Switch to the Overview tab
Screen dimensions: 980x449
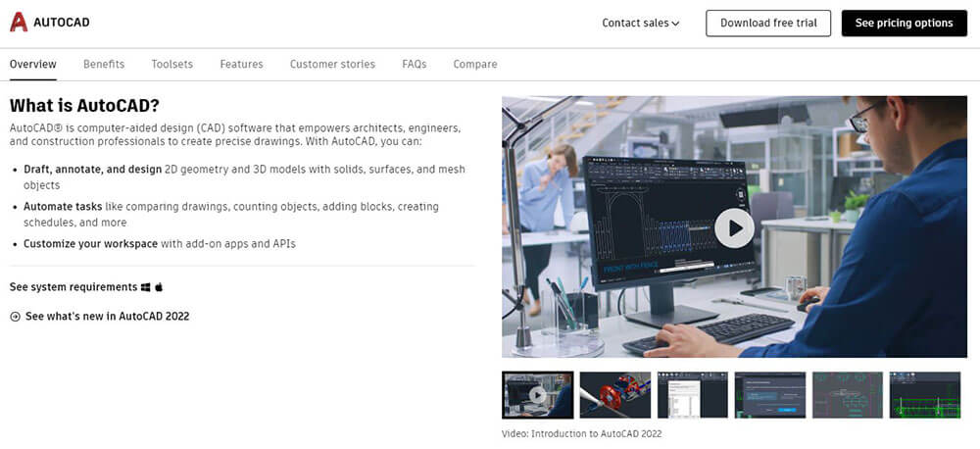pyautogui.click(x=33, y=64)
